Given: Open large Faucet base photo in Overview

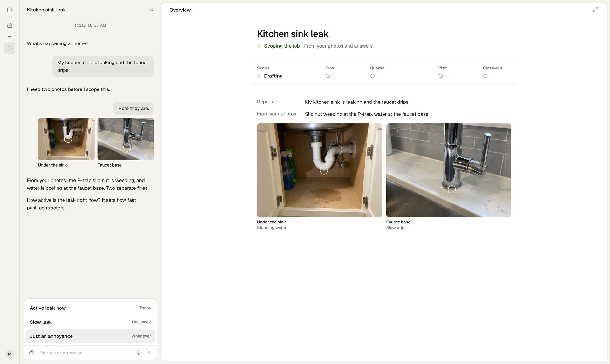Looking at the screenshot, I should point(449,170).
